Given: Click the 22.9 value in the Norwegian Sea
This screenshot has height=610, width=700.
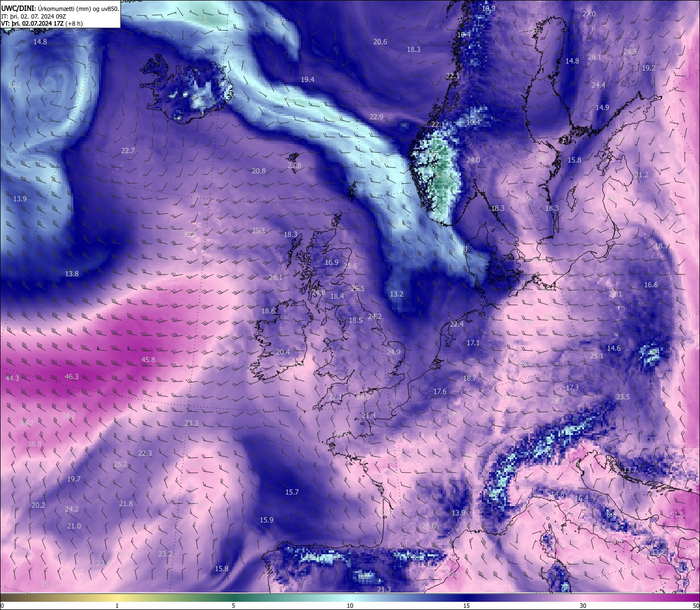Looking at the screenshot, I should [x=376, y=117].
